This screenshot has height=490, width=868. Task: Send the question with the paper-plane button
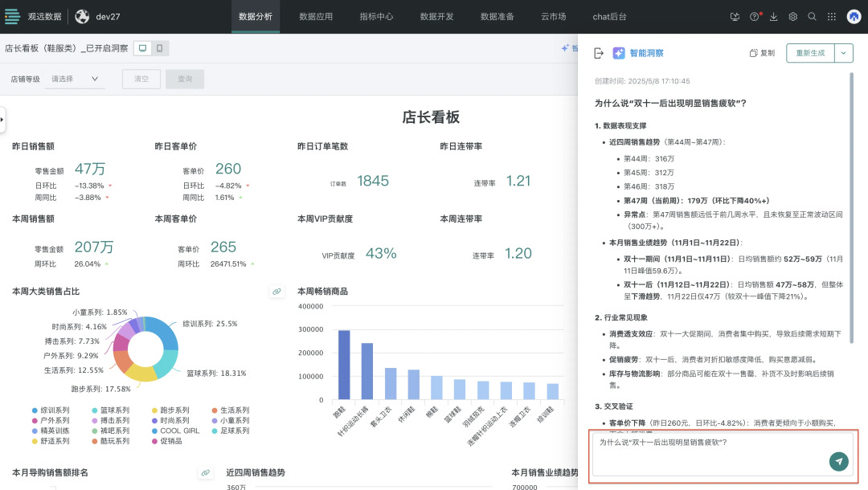pyautogui.click(x=838, y=461)
